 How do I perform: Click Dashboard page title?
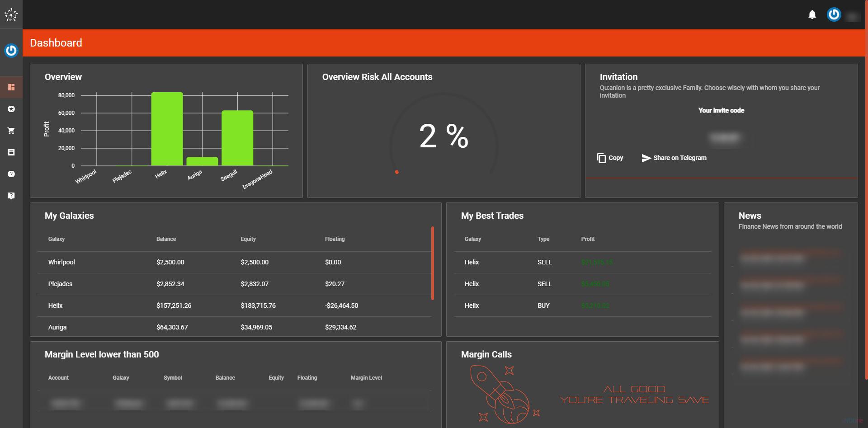point(56,43)
